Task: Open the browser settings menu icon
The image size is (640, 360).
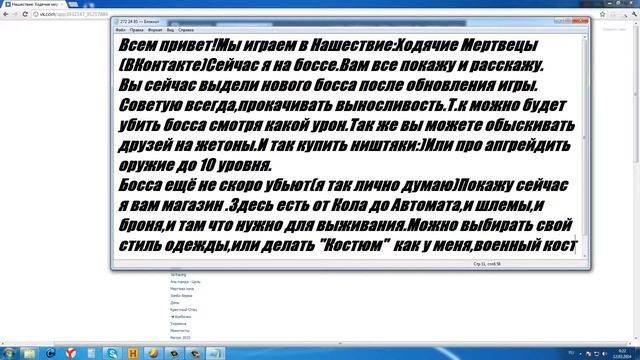Action: coord(635,14)
